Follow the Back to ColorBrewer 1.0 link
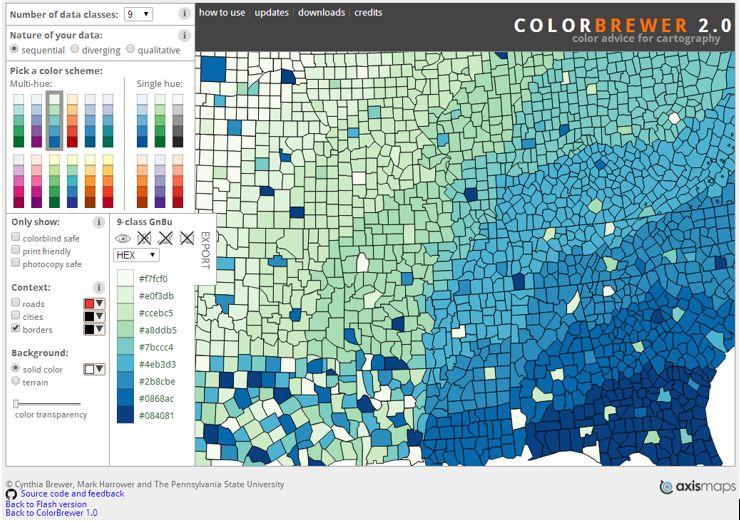740x522 pixels. (x=51, y=513)
